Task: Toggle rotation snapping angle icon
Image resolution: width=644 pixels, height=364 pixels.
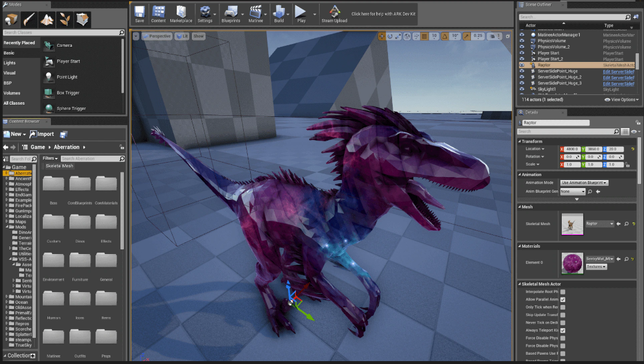Action: pos(445,36)
